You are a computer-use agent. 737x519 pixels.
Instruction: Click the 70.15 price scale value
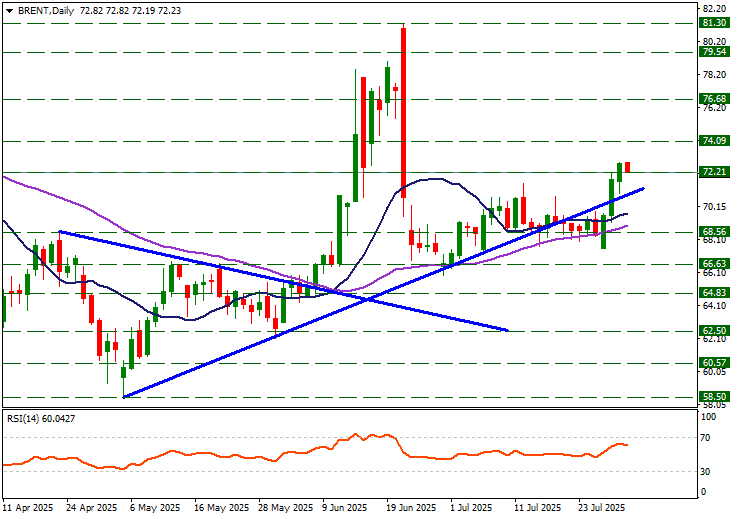(x=713, y=207)
